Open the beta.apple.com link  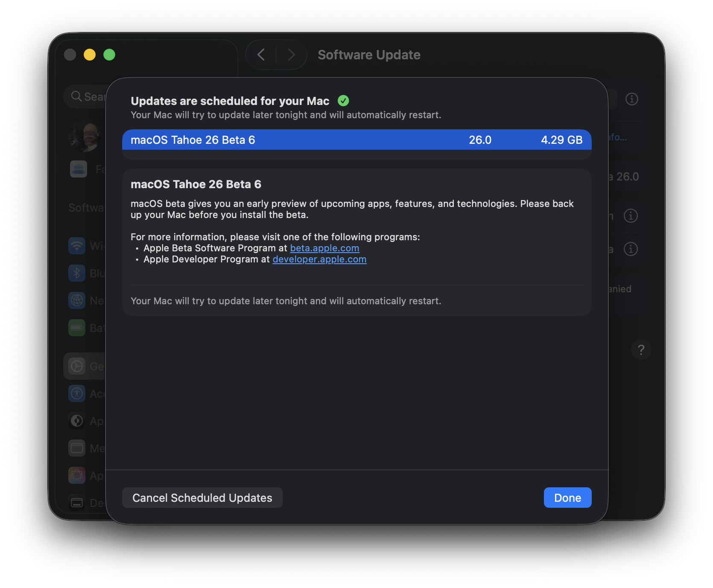(324, 248)
